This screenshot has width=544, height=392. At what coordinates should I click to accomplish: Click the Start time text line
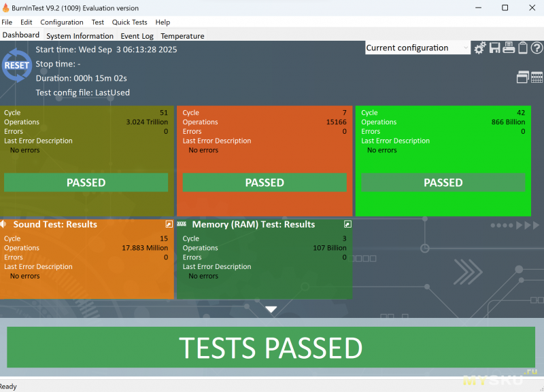(106, 50)
